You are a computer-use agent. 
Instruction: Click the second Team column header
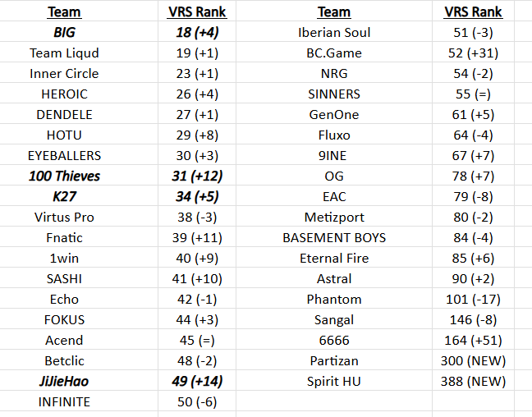click(x=334, y=11)
